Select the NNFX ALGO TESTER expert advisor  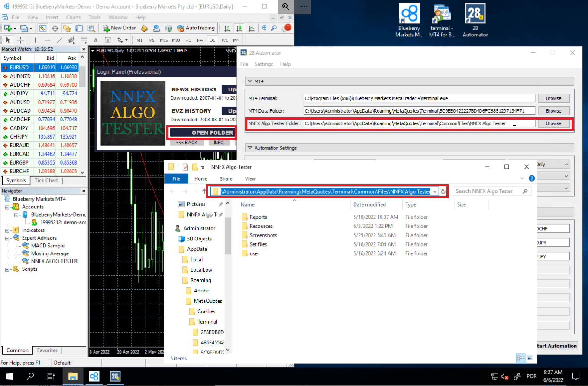pos(54,261)
